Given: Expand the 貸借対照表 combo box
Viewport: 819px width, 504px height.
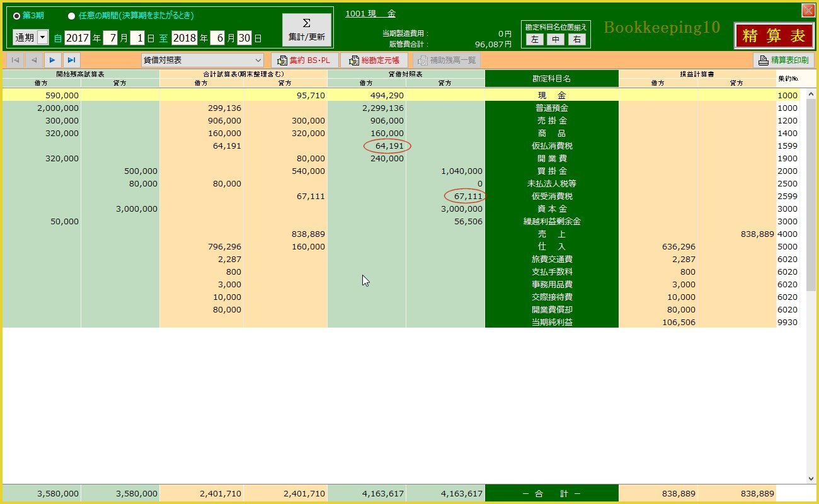Looking at the screenshot, I should pyautogui.click(x=258, y=60).
